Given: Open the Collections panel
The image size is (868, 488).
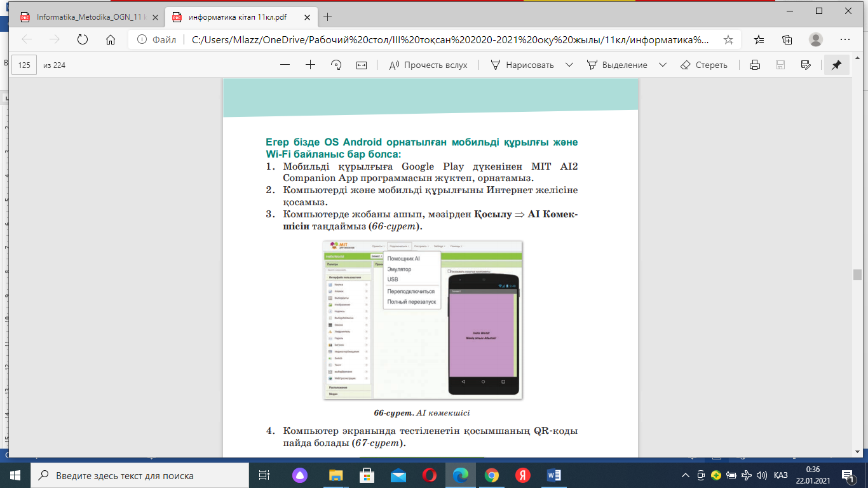Looking at the screenshot, I should tap(787, 39).
